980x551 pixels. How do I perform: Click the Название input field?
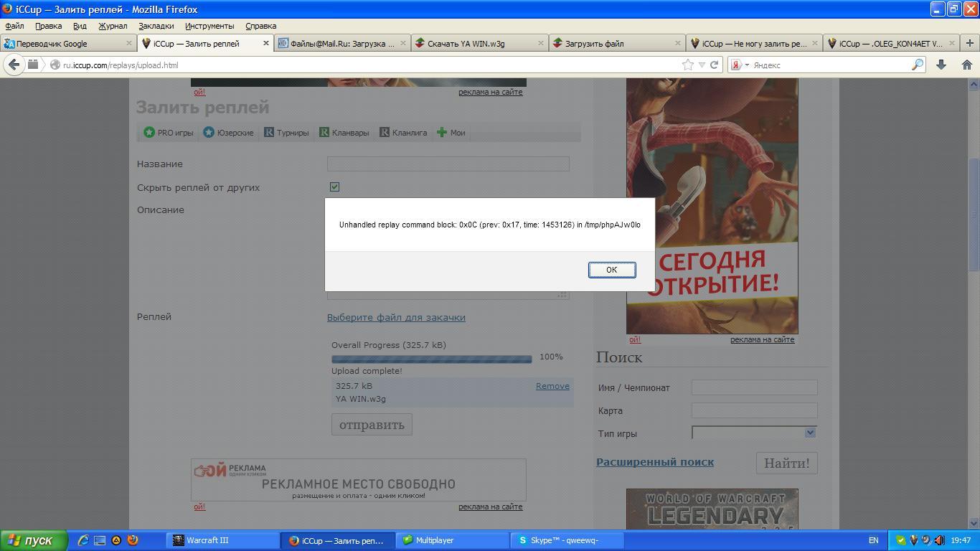(448, 164)
